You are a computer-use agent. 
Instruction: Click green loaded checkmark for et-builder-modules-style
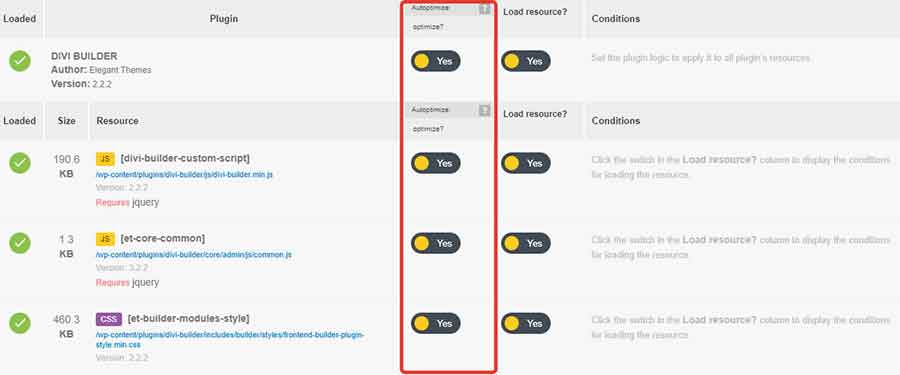pyautogui.click(x=20, y=323)
